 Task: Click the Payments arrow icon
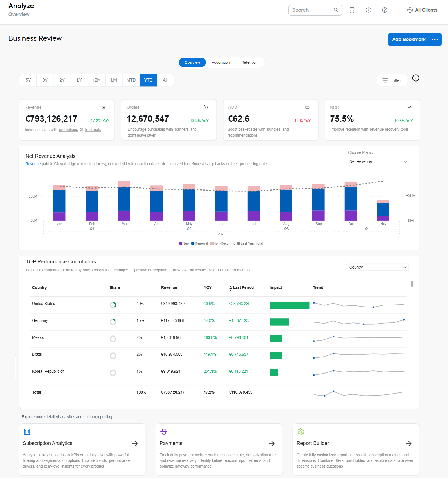[272, 444]
